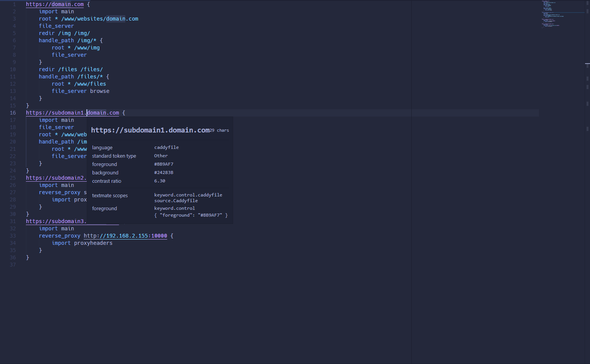The height and width of the screenshot is (364, 590).
Task: Place cursor on the import keyword, line 2
Action: point(48,11)
